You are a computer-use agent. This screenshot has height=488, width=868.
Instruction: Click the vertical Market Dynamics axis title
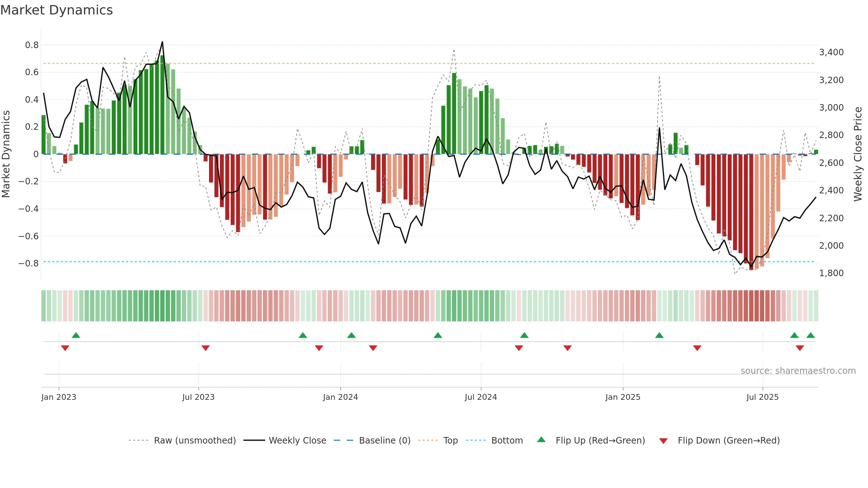(6, 154)
